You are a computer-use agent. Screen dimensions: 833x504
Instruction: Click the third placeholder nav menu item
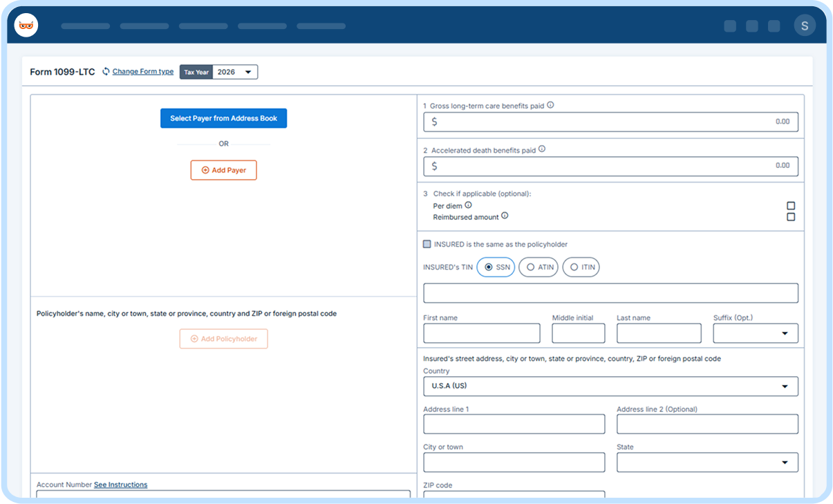[x=203, y=26]
